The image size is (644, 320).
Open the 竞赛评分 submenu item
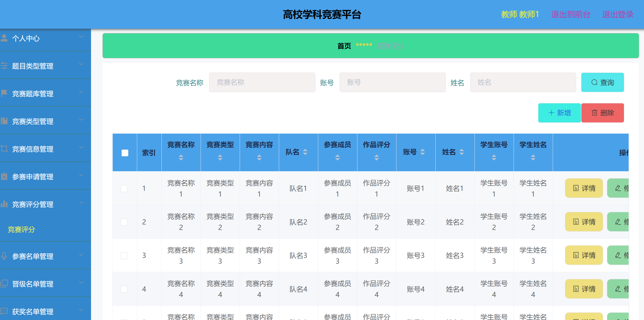(x=21, y=229)
